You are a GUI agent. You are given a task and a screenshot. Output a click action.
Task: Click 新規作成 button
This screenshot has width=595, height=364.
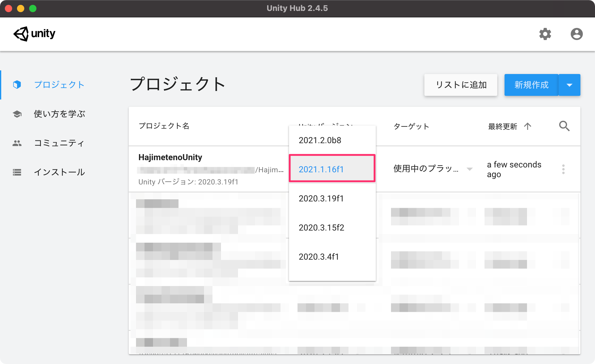coord(531,85)
